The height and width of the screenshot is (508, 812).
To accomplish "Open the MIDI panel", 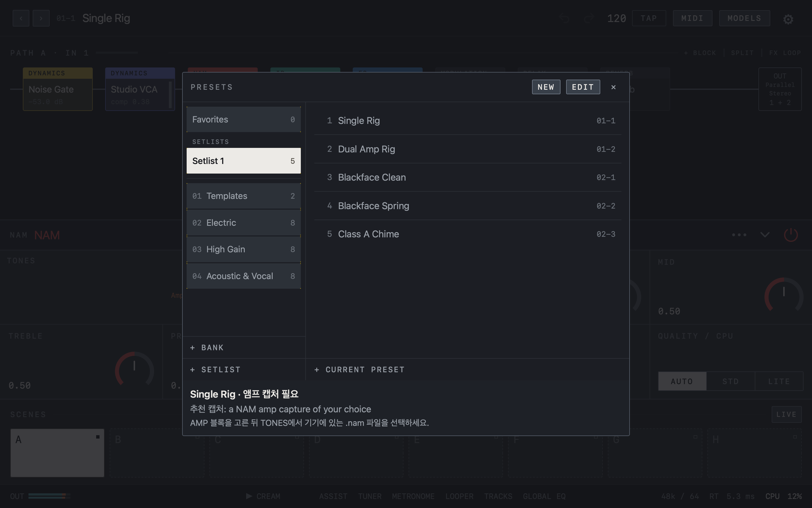I will (692, 18).
